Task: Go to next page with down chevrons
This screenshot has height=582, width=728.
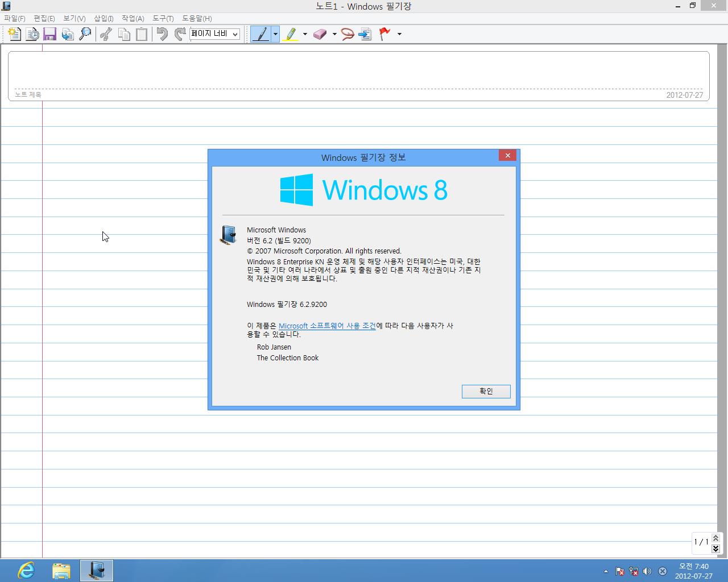Action: (715, 548)
